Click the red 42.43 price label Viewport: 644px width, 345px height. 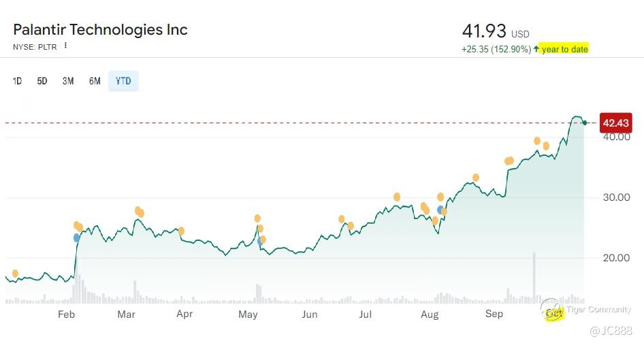tap(615, 122)
